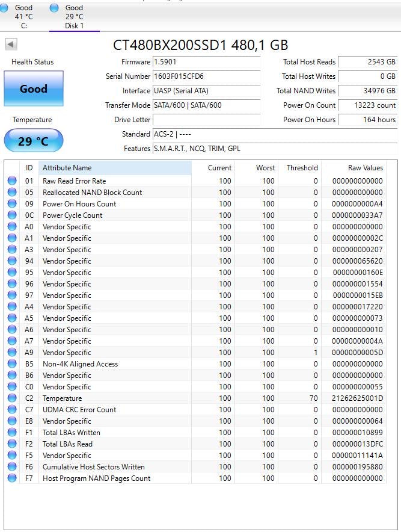Select the UDMA CRC Error Count text
Screen dimensions: 401x532
tap(79, 409)
